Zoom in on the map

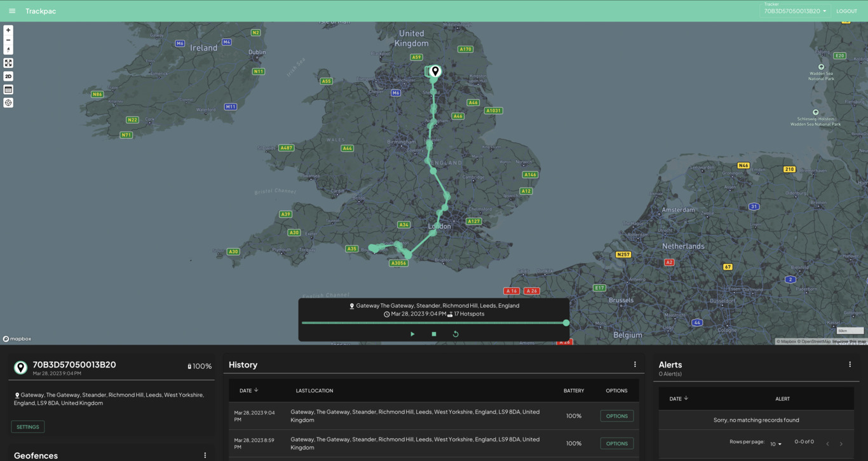tap(8, 30)
